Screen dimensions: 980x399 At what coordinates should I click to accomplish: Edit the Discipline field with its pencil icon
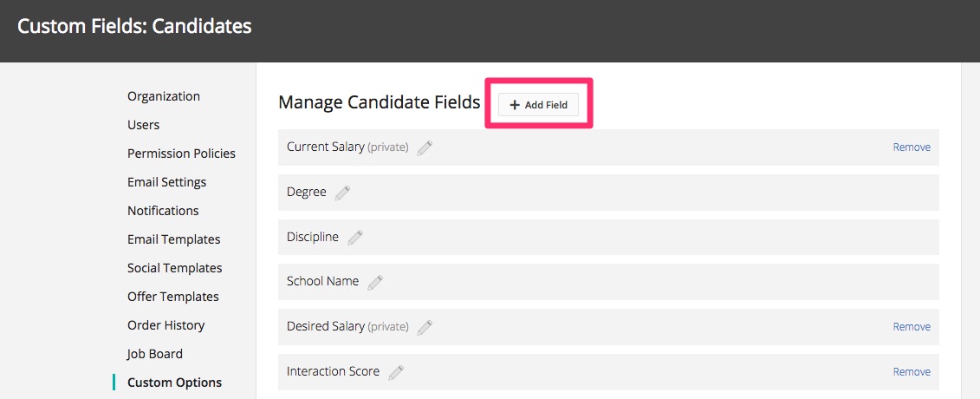[354, 238]
